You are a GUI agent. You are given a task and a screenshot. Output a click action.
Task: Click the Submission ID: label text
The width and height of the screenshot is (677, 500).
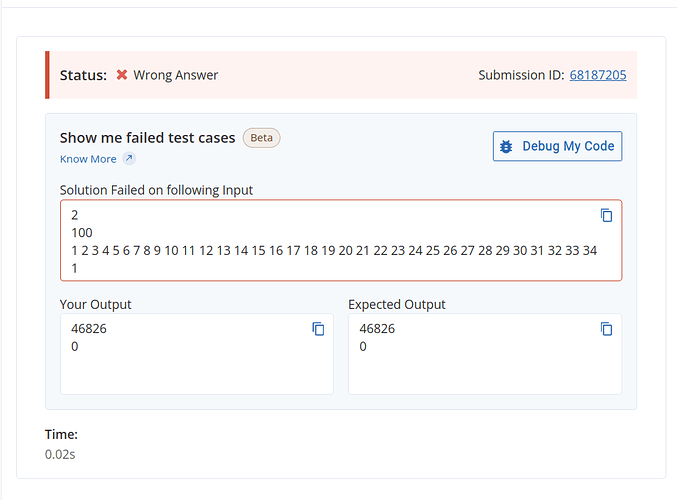tap(521, 75)
